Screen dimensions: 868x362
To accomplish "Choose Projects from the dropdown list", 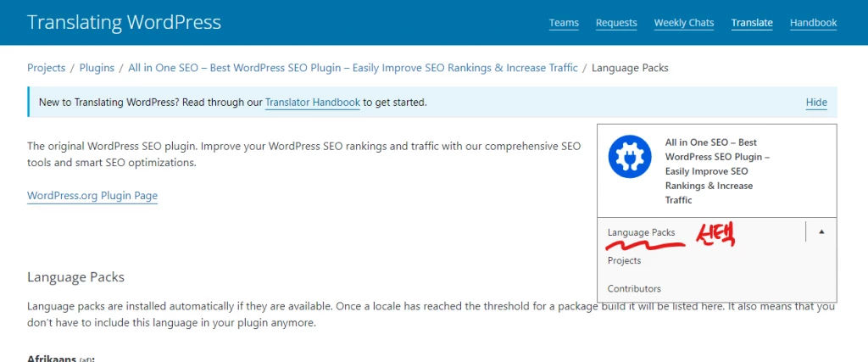I will [624, 261].
